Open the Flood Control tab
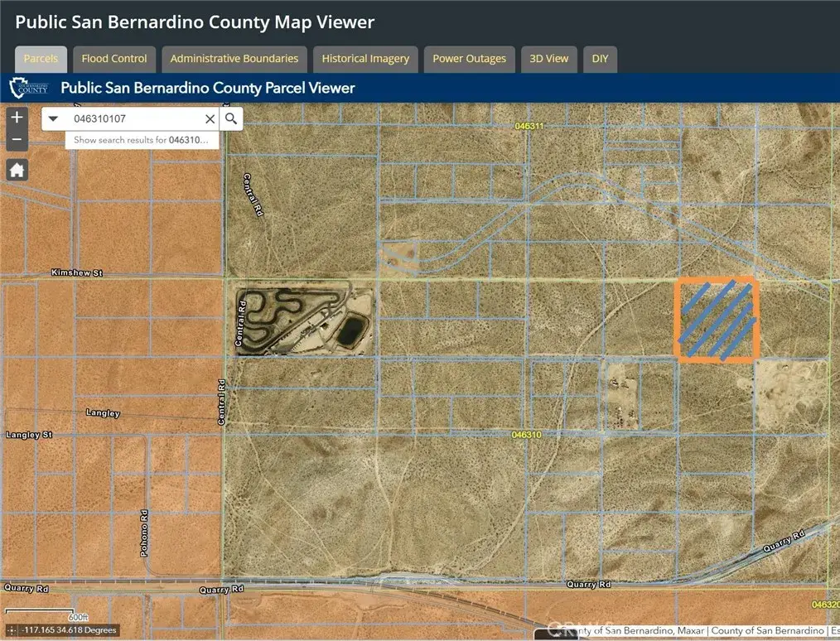 (113, 59)
